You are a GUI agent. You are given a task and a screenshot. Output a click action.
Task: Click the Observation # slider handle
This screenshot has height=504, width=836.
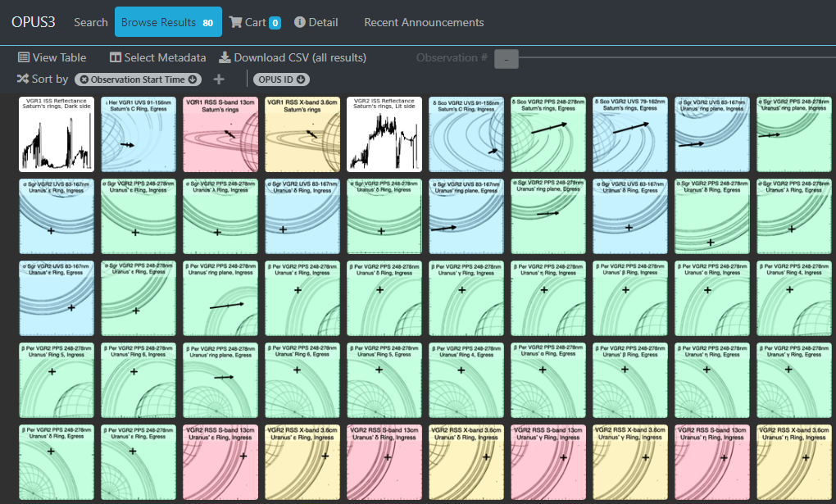(x=506, y=59)
